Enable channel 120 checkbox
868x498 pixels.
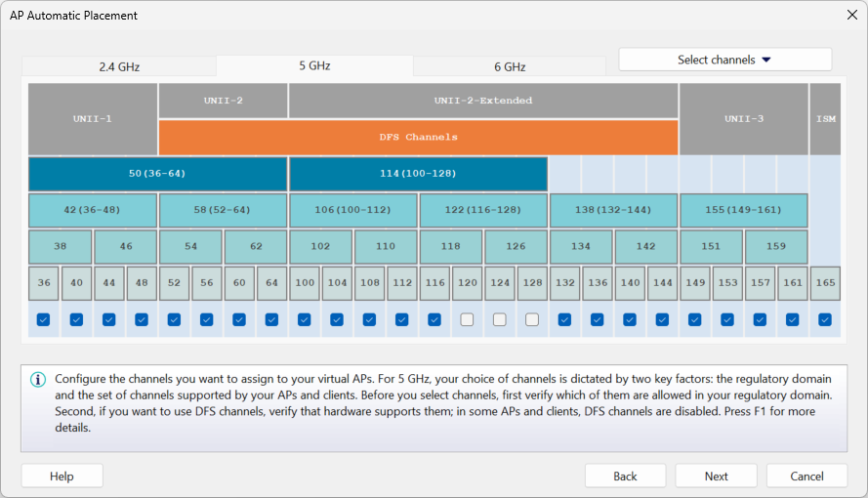click(468, 319)
